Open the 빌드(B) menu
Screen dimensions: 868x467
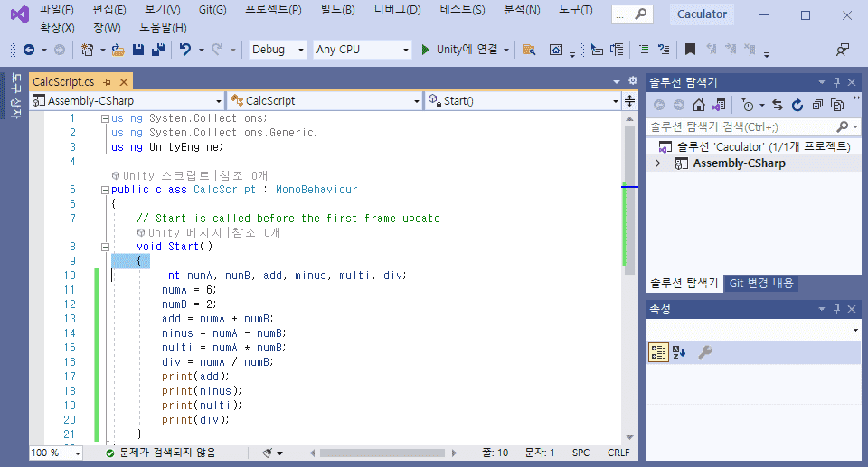(x=337, y=10)
